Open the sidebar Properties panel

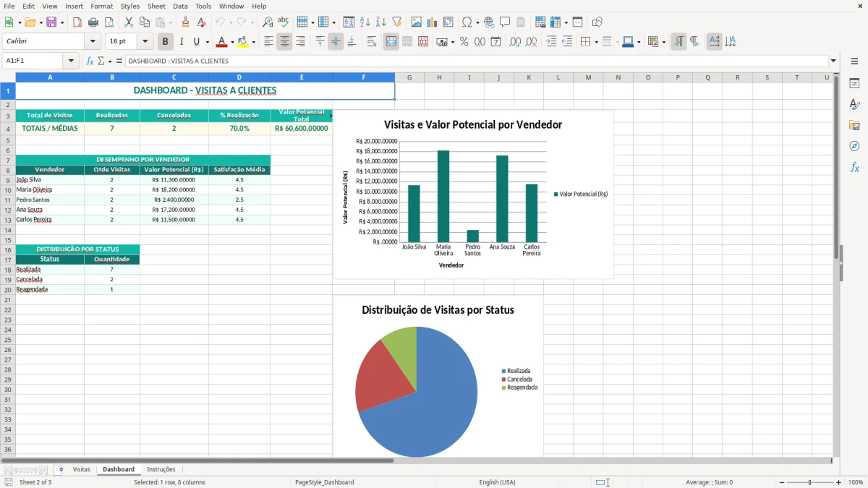[854, 84]
